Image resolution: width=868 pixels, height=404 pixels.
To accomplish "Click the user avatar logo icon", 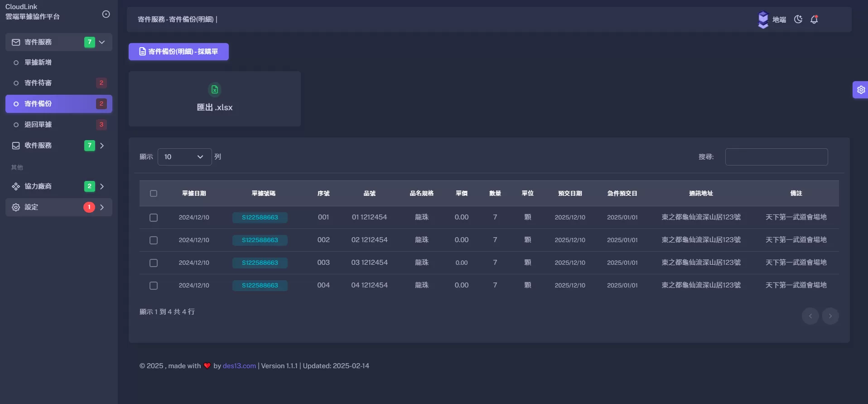I will pos(763,19).
